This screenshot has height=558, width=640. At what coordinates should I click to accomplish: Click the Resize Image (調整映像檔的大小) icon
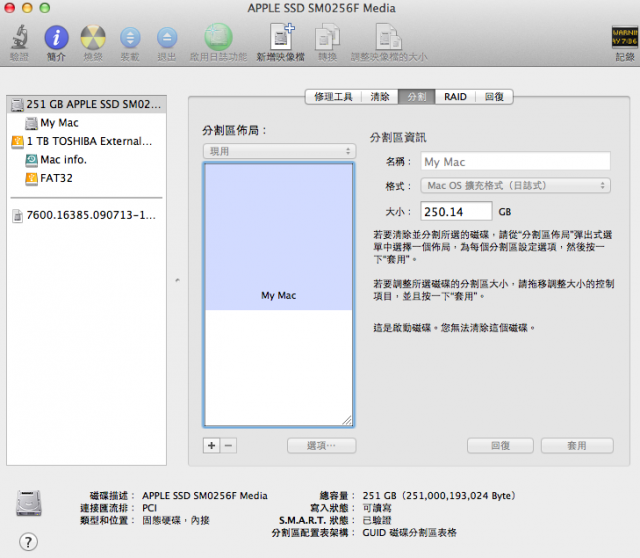pyautogui.click(x=389, y=37)
